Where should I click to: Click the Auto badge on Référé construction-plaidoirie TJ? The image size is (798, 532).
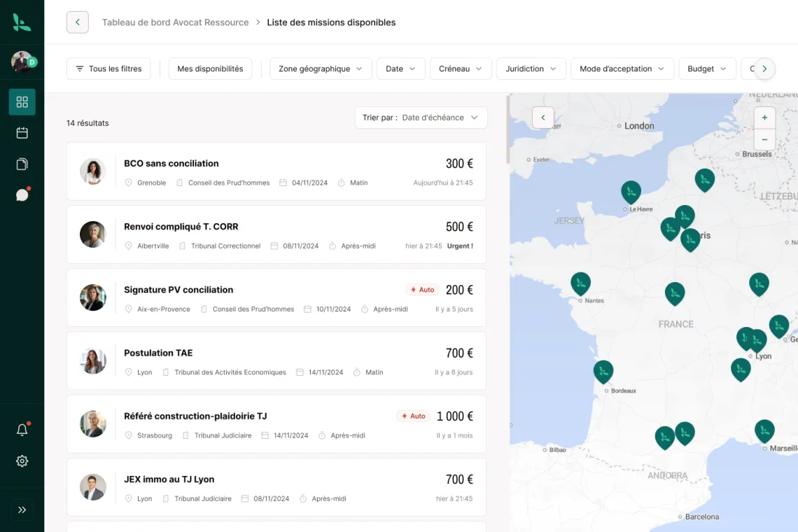pos(414,416)
